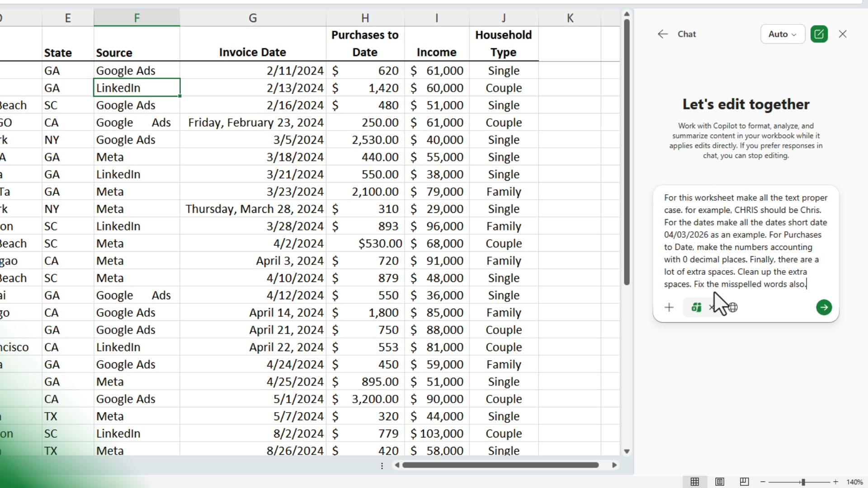Open the Auto mode dropdown in Copilot
The image size is (868, 488).
click(x=782, y=34)
